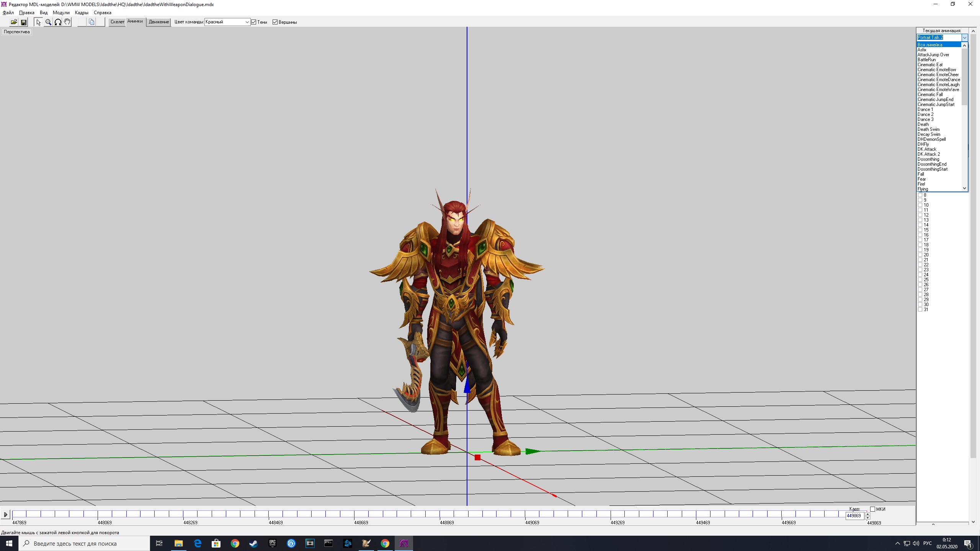Click the open file folder icon
980x551 pixels.
tap(14, 22)
